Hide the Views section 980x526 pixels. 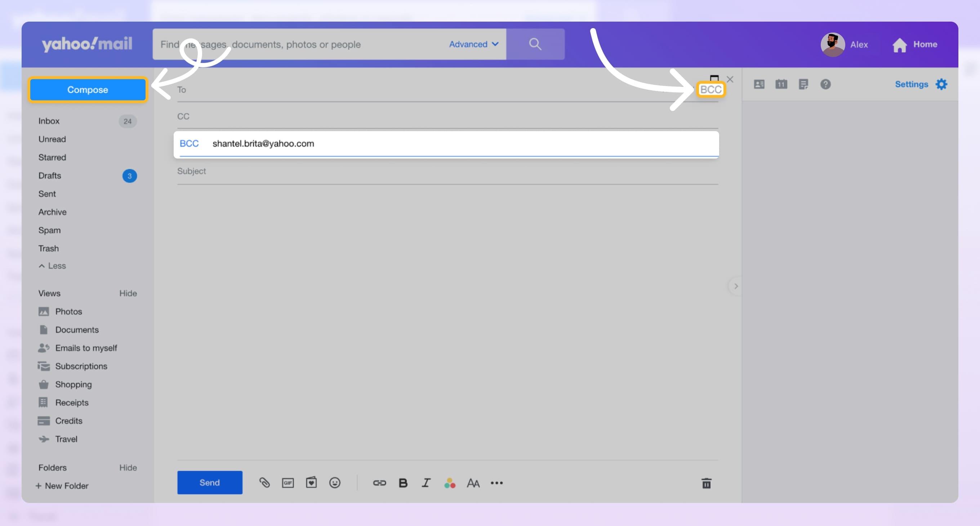pos(128,293)
